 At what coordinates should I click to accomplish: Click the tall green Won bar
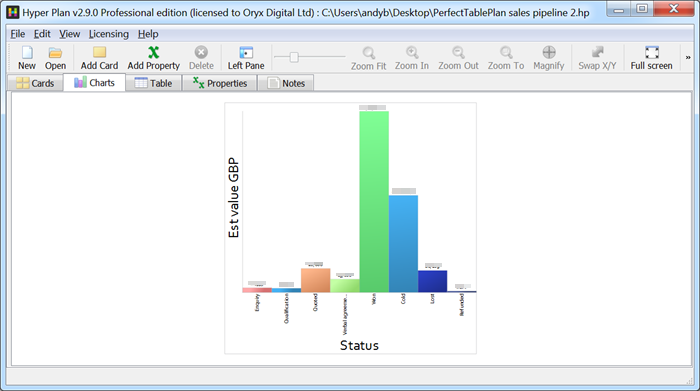click(374, 201)
